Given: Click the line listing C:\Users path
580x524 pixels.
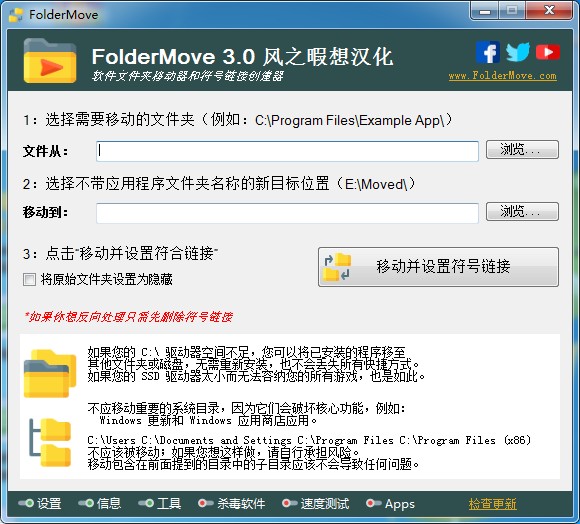Looking at the screenshot, I should point(309,440).
